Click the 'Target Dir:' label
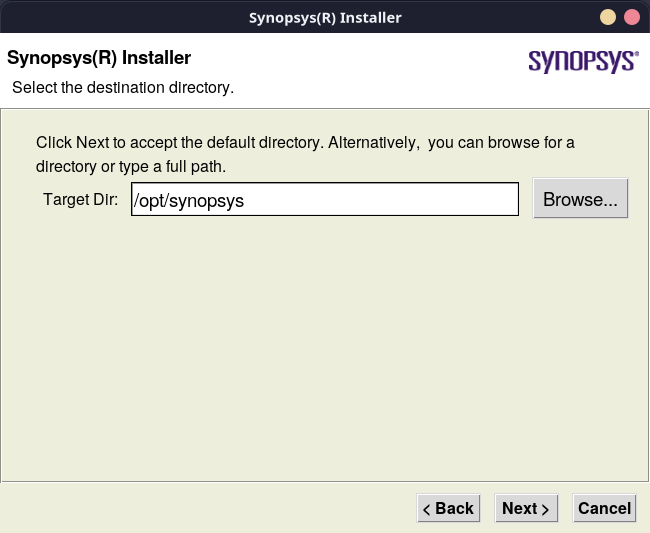The height and width of the screenshot is (533, 650). coord(80,199)
